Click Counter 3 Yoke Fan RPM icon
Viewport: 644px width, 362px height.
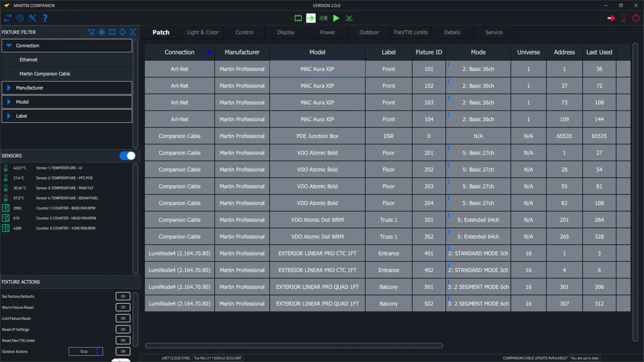pos(6,228)
